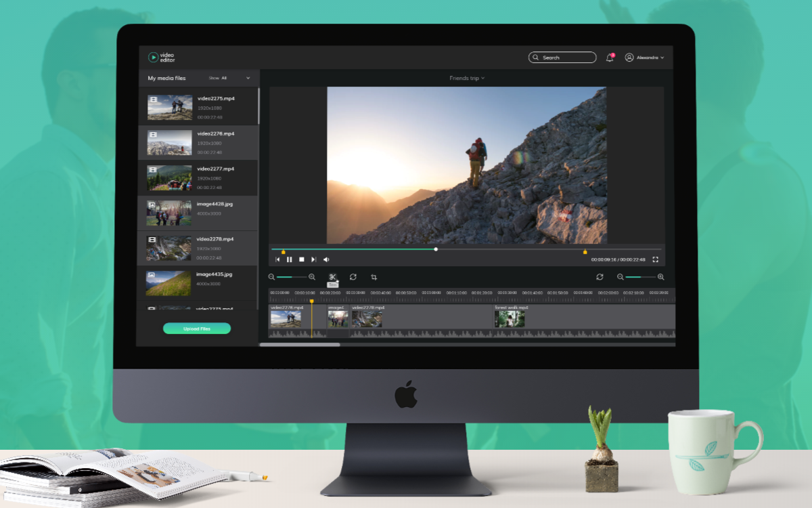Click the magnifier icon in the Search box

pyautogui.click(x=536, y=58)
